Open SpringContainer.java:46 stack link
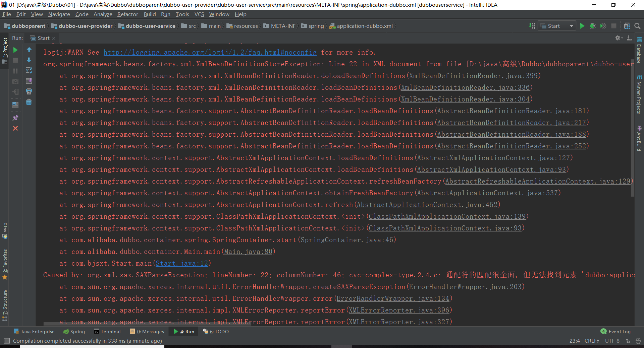Image resolution: width=644 pixels, height=348 pixels. click(x=347, y=240)
